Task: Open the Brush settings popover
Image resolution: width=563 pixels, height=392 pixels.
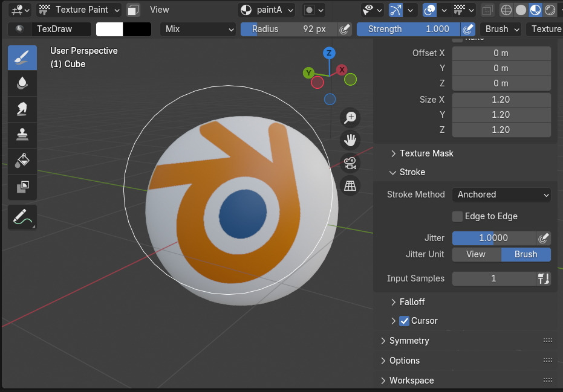Action: click(x=501, y=29)
